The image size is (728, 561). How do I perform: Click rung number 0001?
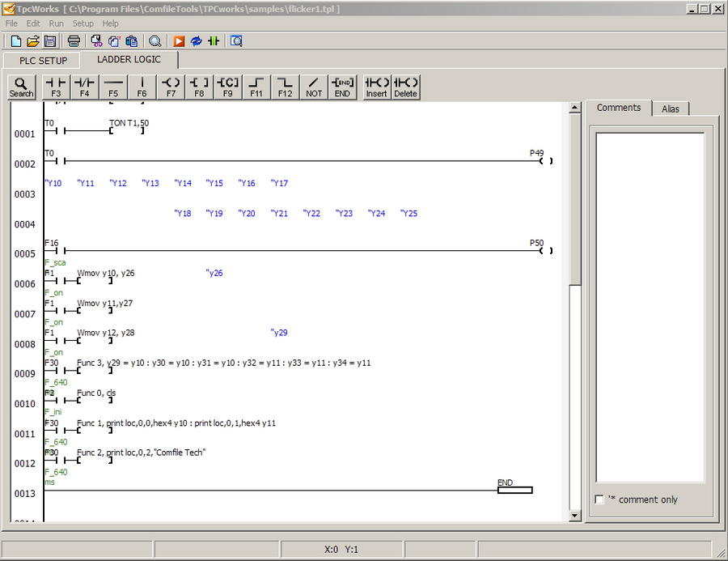[x=24, y=134]
